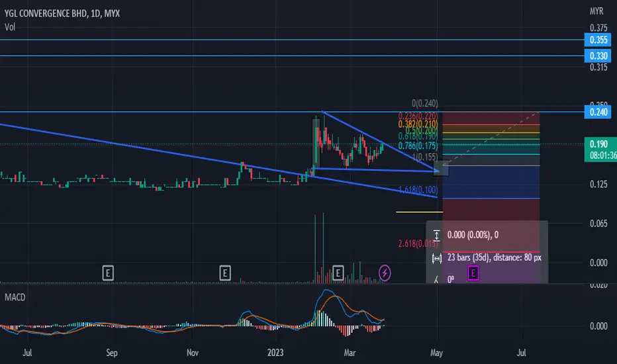Click the 0.330 price line label

click(x=598, y=56)
